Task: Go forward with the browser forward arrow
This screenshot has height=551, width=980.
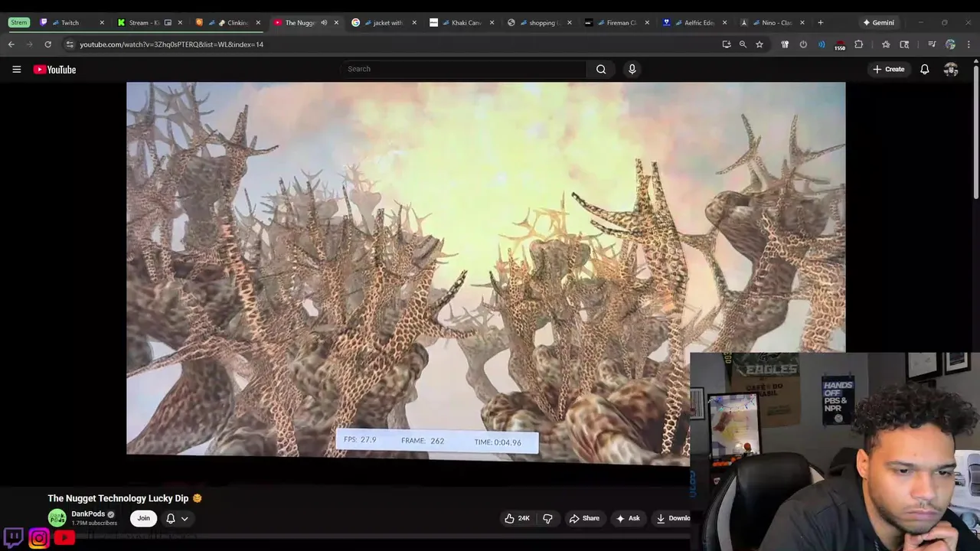Action: tap(29, 44)
